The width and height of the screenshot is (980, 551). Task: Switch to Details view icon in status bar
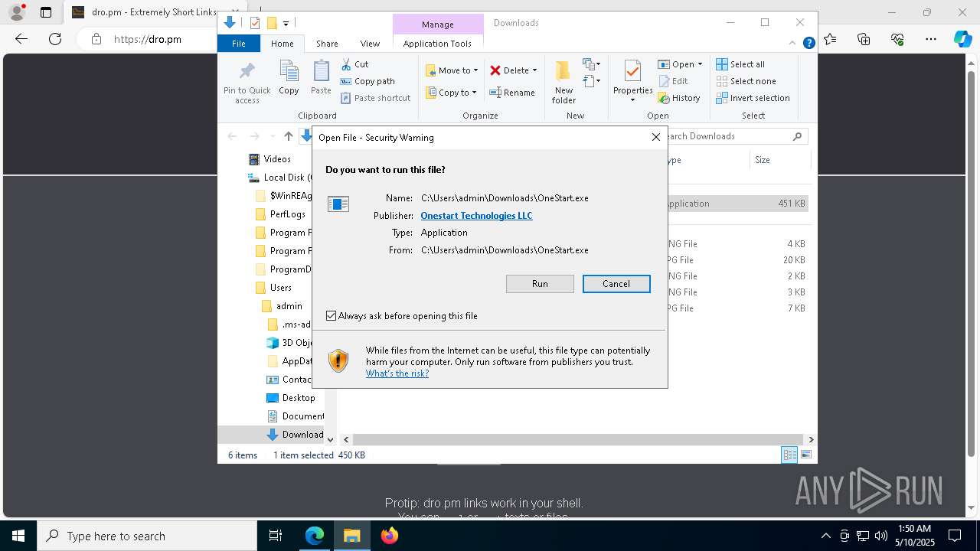pyautogui.click(x=789, y=455)
